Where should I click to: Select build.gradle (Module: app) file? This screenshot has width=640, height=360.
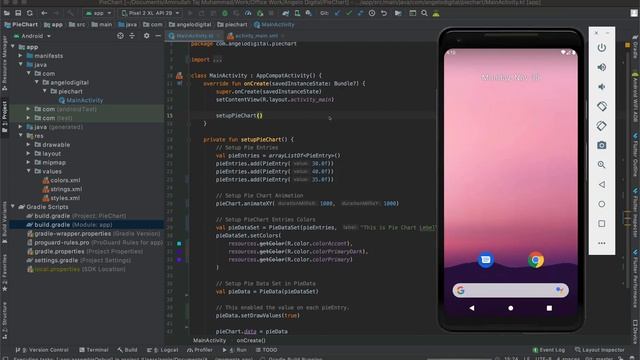click(x=69, y=224)
